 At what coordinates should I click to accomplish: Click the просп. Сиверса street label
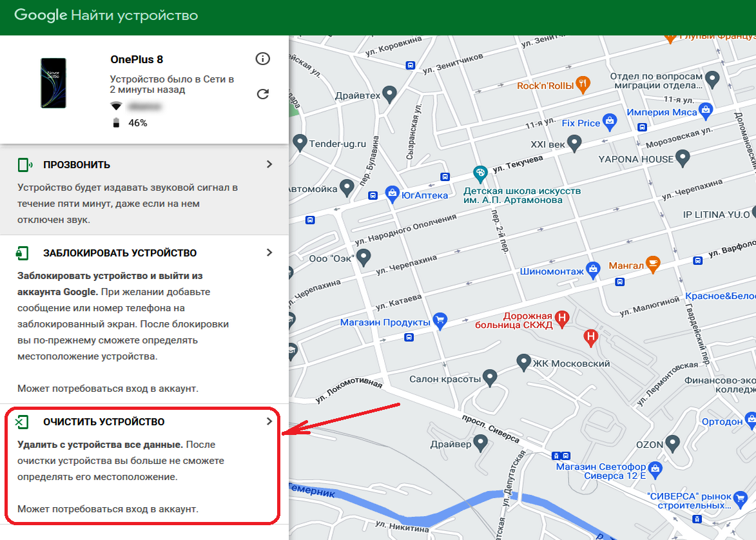point(490,428)
